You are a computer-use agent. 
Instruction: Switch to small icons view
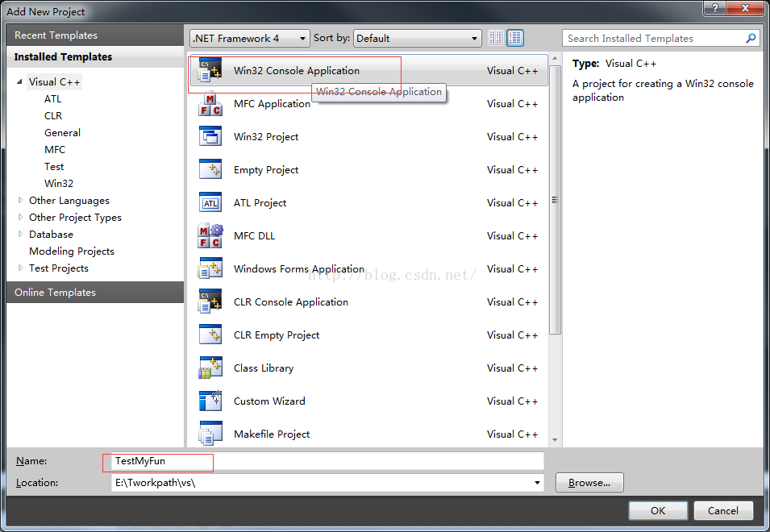496,38
